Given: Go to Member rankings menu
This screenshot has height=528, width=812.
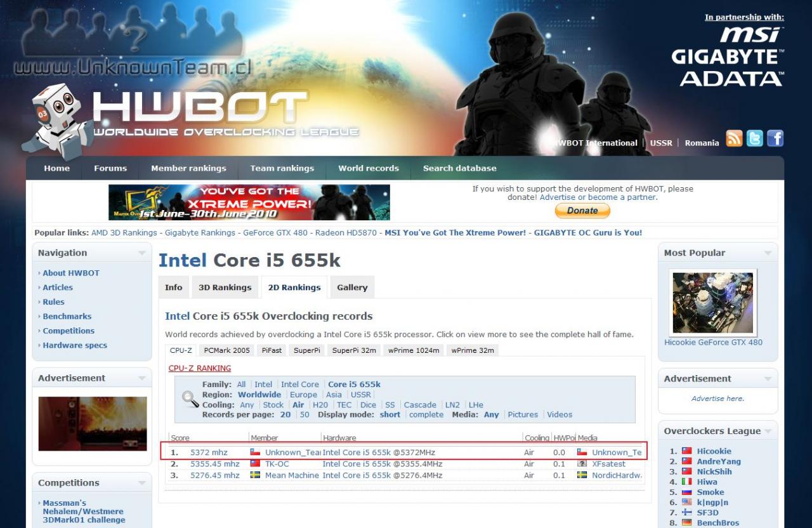Looking at the screenshot, I should point(188,168).
